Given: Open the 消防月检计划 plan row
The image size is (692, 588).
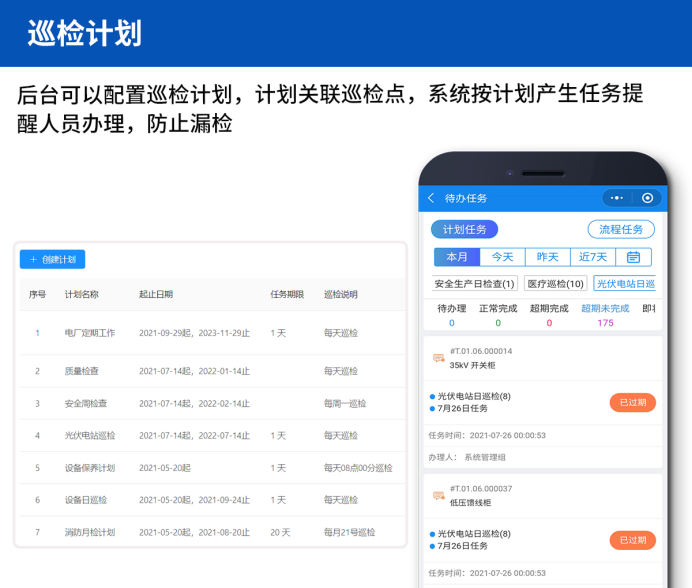Looking at the screenshot, I should (x=90, y=532).
